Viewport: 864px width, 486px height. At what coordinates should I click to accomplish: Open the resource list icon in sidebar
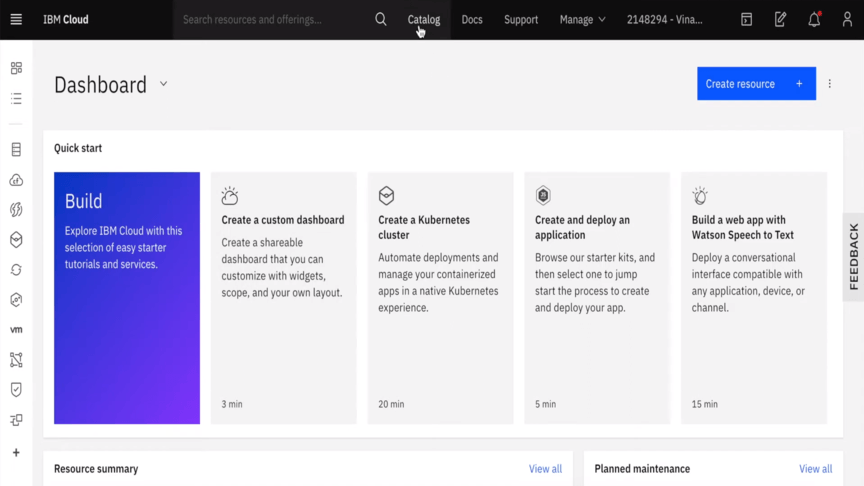(x=16, y=99)
